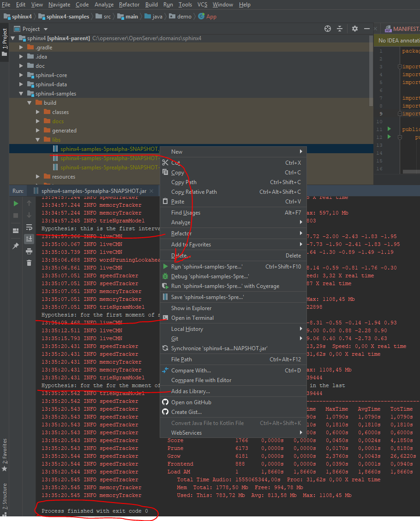
Task: Pin the Run tool window
Action: click(x=16, y=246)
